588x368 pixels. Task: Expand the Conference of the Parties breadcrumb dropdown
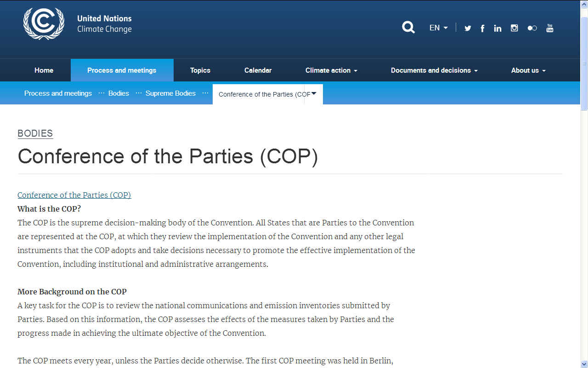[x=314, y=94]
